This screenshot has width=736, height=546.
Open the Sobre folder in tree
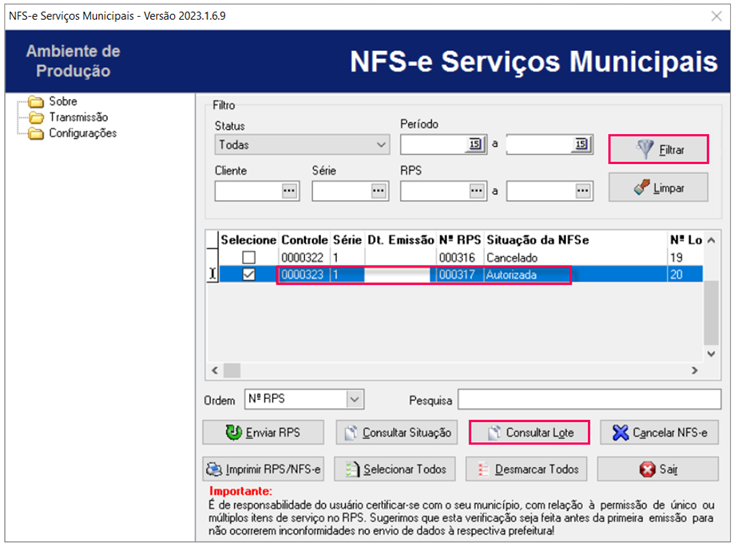click(x=62, y=101)
